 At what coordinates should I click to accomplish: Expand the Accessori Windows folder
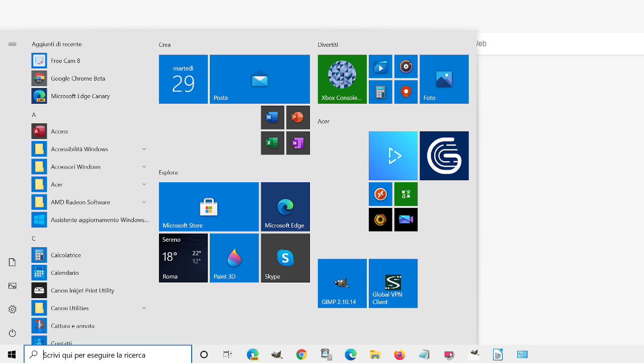coord(90,167)
